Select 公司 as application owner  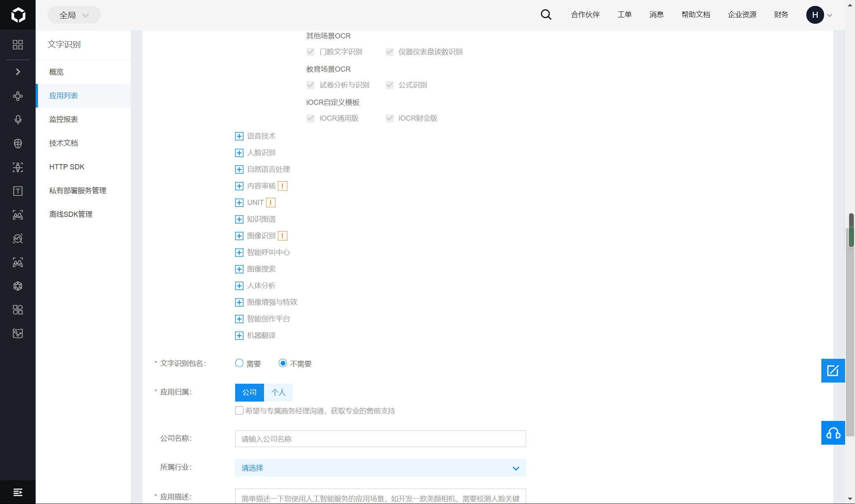tap(249, 392)
